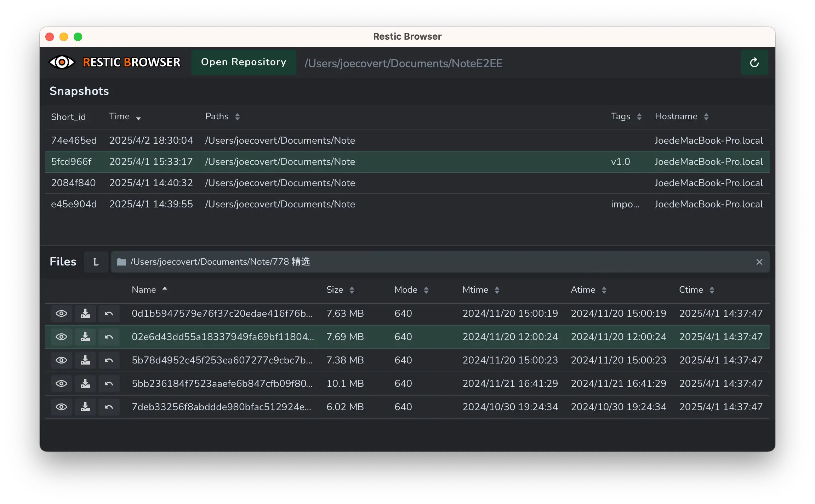Viewport: 815px width, 504px height.
Task: Select snapshot 74e465ed
Action: (x=407, y=141)
